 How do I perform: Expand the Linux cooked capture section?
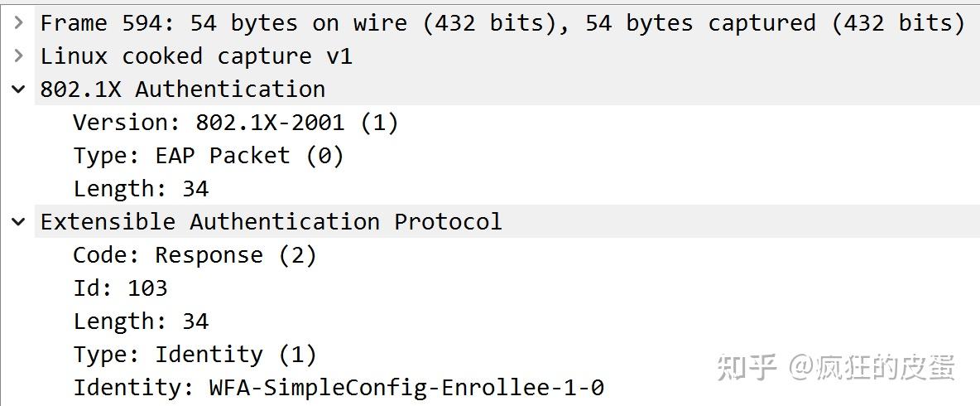(x=18, y=56)
